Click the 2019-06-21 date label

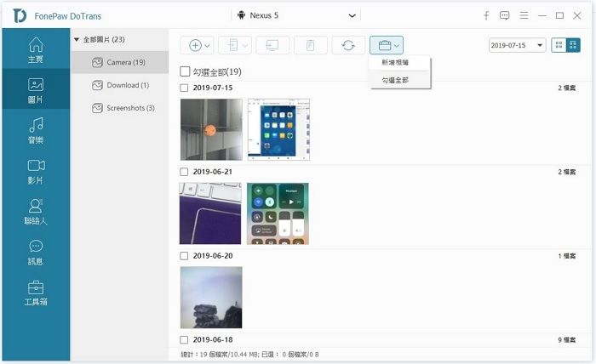click(x=213, y=172)
